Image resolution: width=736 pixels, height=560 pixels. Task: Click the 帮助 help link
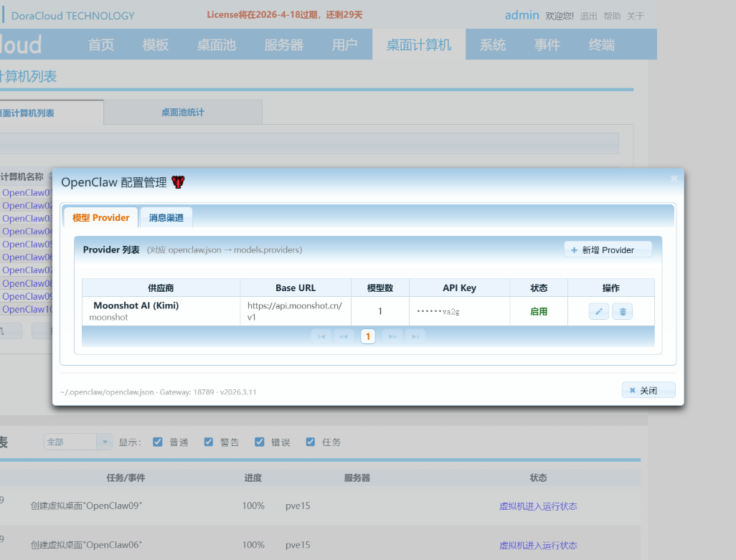click(x=612, y=16)
